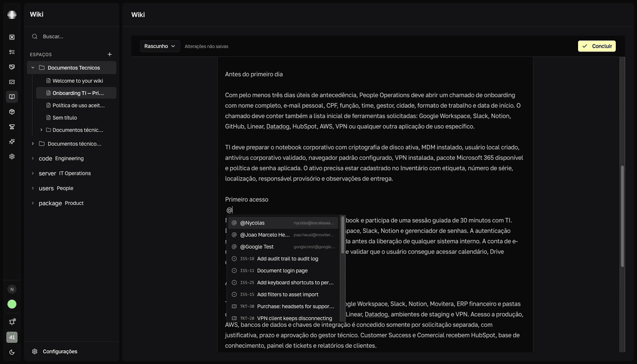Screen dimensions: 637x364
Task: Open Welcome to your wiki page
Action: coord(76,81)
